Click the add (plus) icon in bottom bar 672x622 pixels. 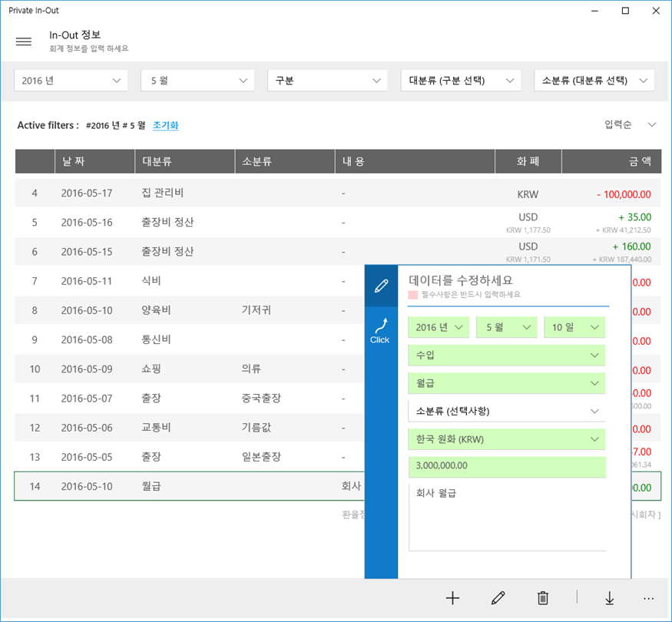[x=452, y=598]
